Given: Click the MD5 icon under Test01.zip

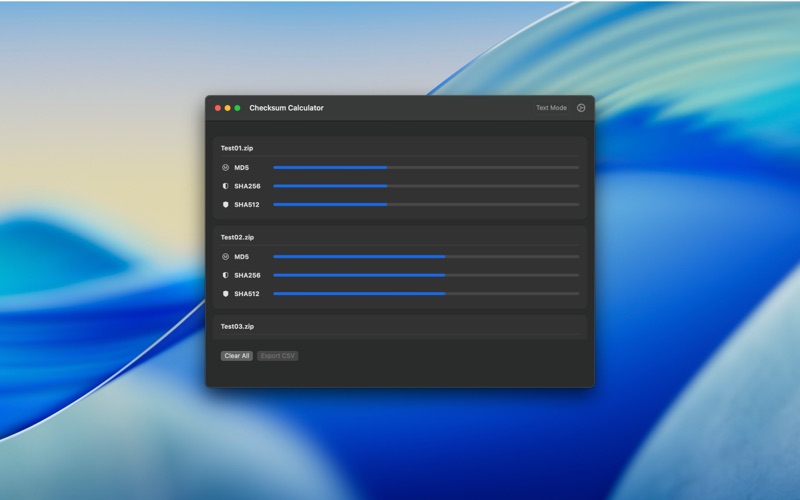Looking at the screenshot, I should tap(225, 167).
